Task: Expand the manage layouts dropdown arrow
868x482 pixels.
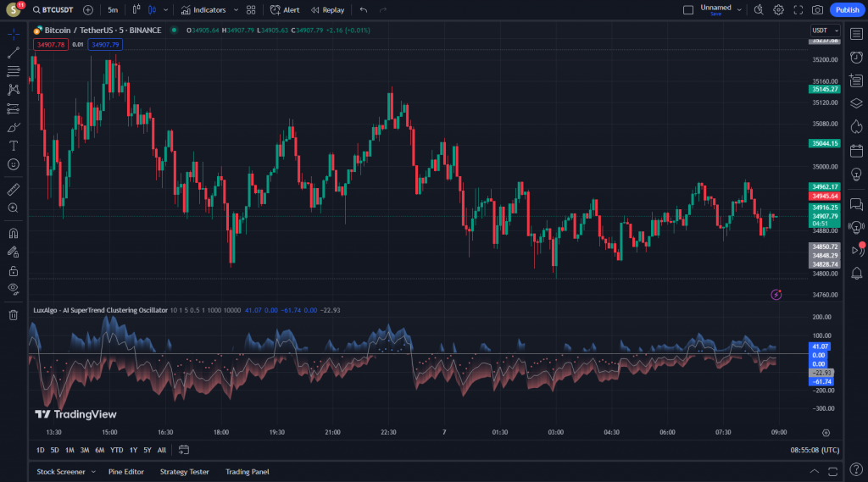Action: point(739,10)
